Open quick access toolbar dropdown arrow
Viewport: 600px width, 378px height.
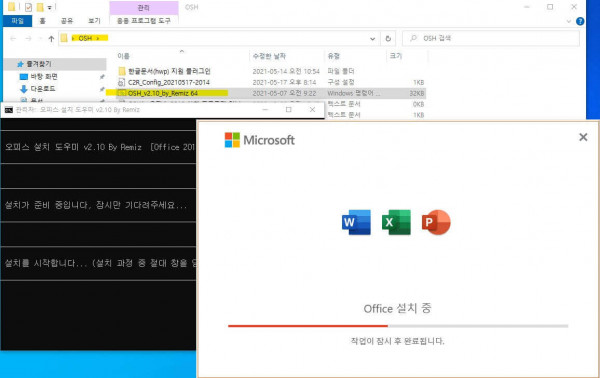(50, 7)
